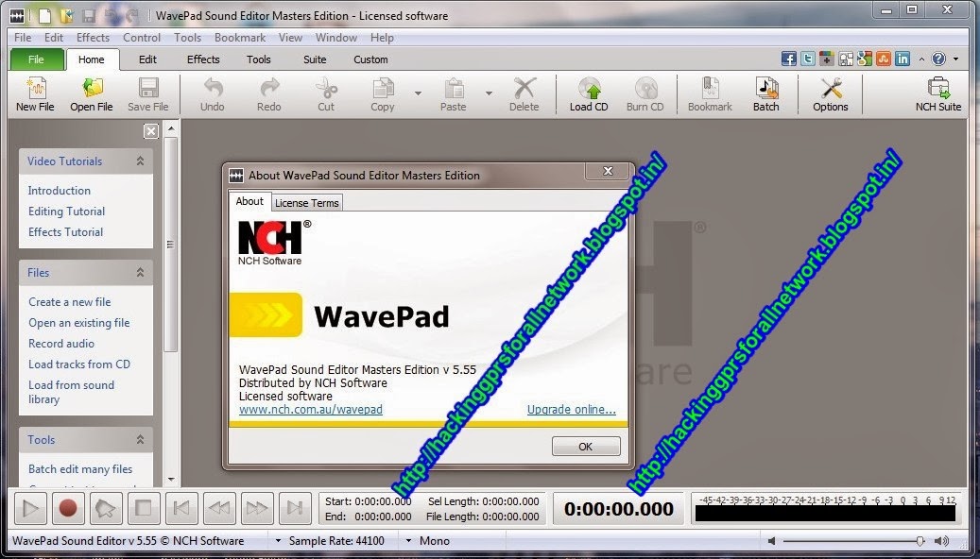Click Batch edit many files link
Screen dimensions: 980x559
[x=80, y=469]
